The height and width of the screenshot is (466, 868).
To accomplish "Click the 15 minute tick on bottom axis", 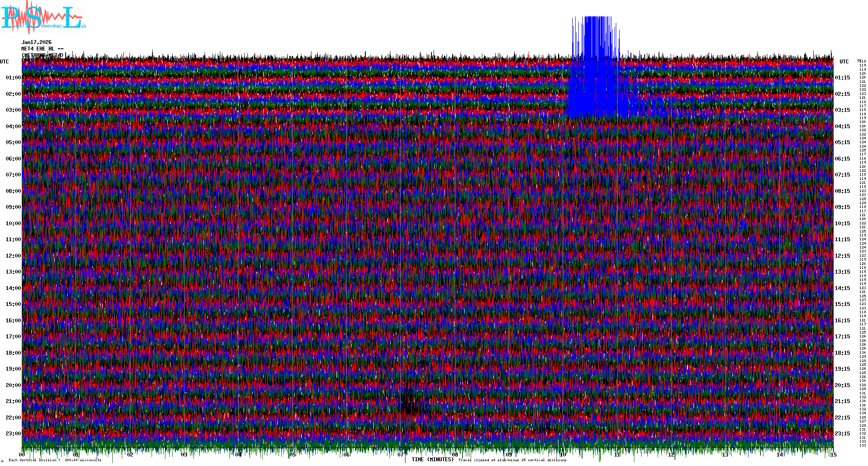I will point(833,455).
